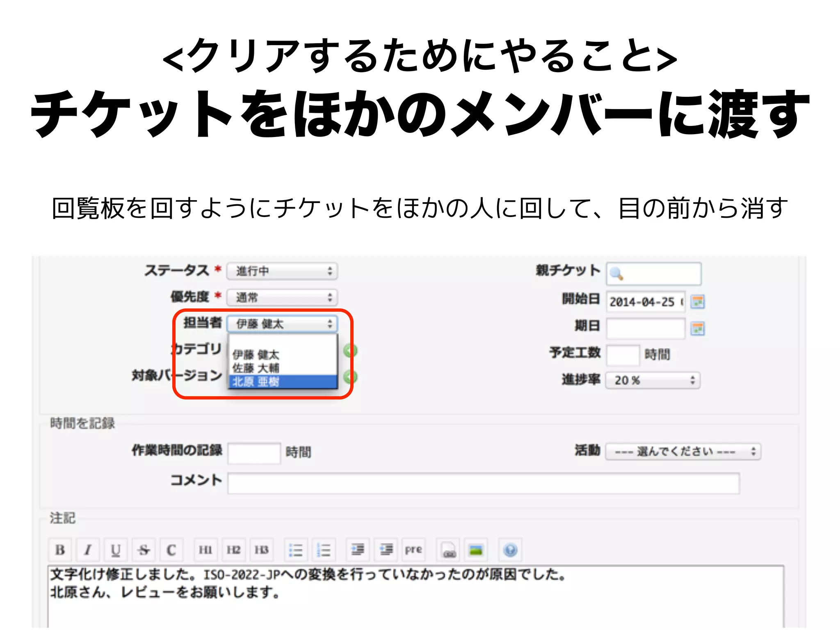The height and width of the screenshot is (630, 840).
Task: Open the 担当者 dropdown showing 伊藤 健太
Action: click(x=282, y=324)
